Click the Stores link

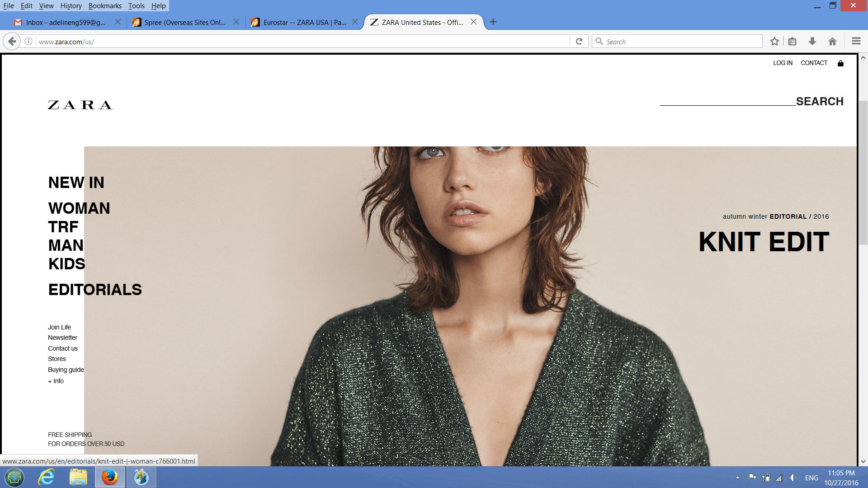pos(57,359)
